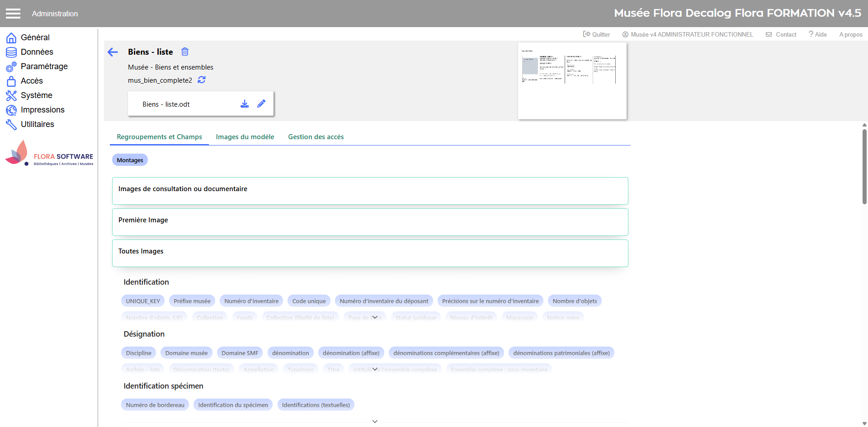Click the Quitter logout link
Viewport: 868px width, 427px height.
(x=596, y=34)
